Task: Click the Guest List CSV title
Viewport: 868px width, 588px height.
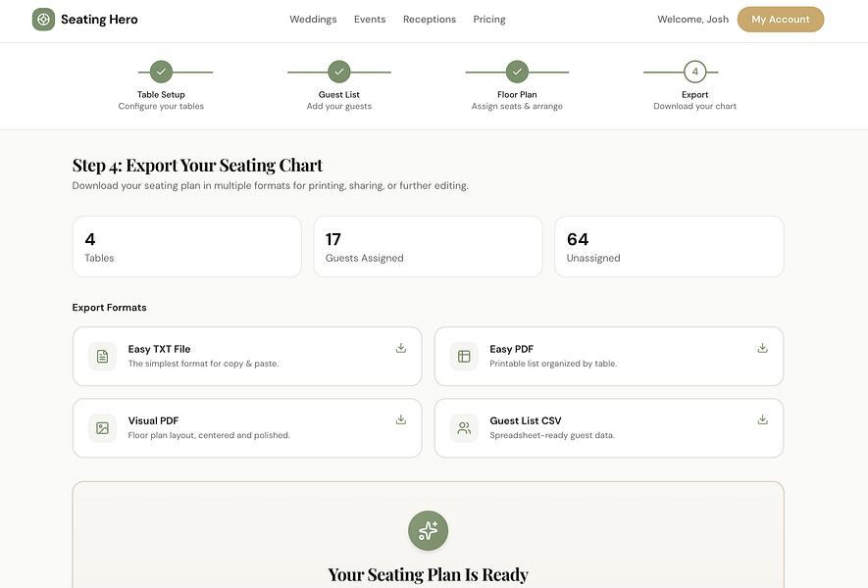Action: pyautogui.click(x=526, y=421)
